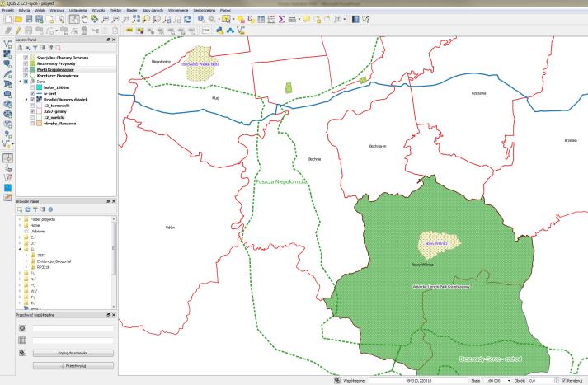This screenshot has height=385, width=588.
Task: Open the Help book icon
Action: [355, 19]
